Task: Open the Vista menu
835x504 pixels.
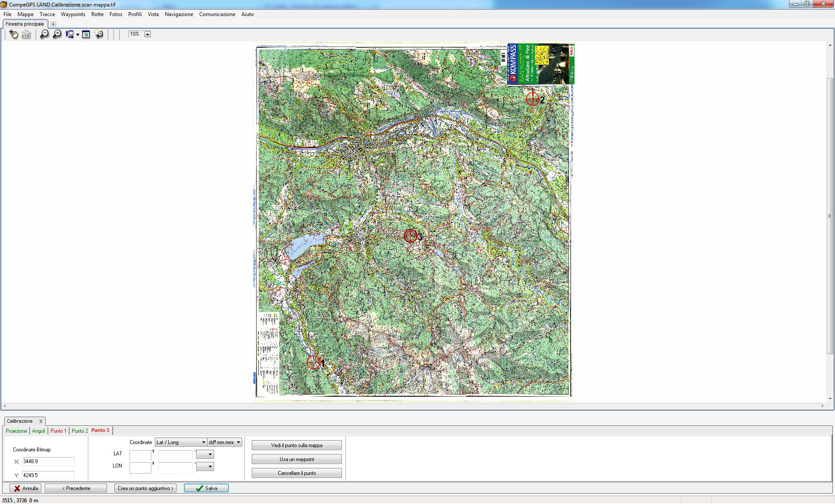Action: point(153,14)
